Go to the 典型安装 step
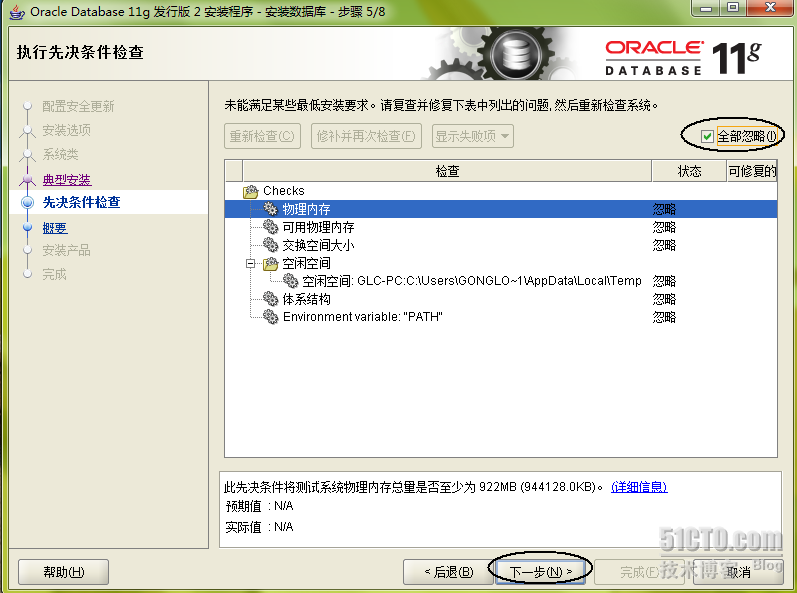The height and width of the screenshot is (593, 797). pyautogui.click(x=67, y=179)
